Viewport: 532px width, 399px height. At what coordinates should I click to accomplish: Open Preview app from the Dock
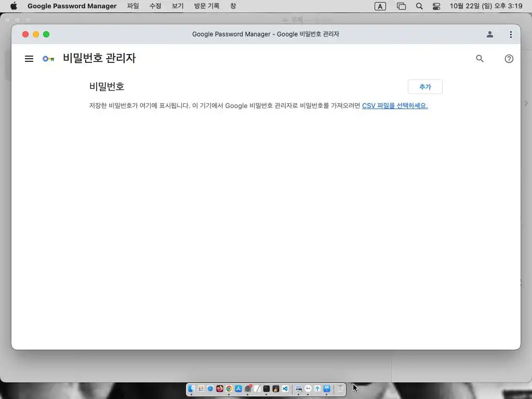(299, 389)
